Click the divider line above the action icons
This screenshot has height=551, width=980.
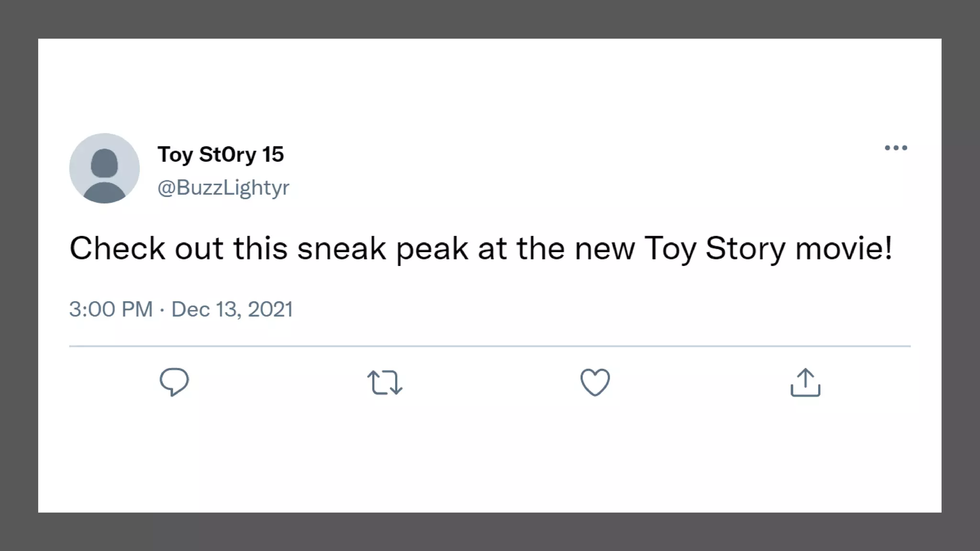point(490,346)
